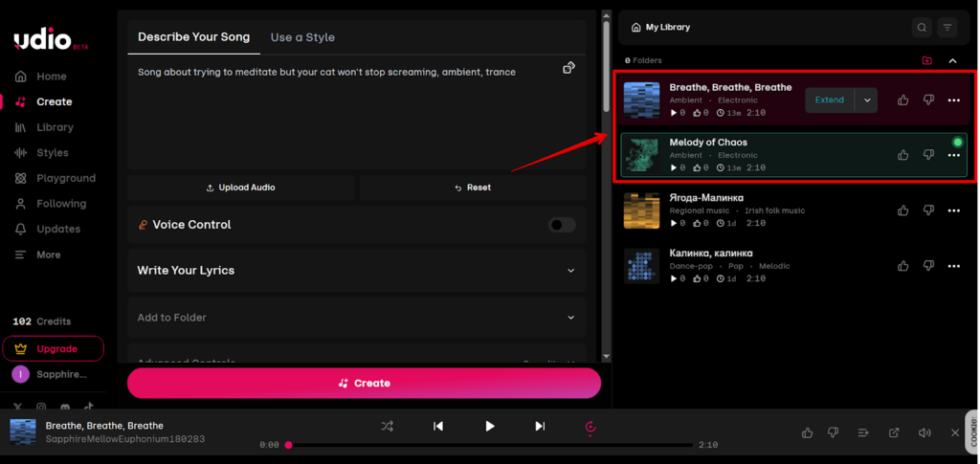Open track page via external link icon
This screenshot has width=980, height=464.
point(894,432)
